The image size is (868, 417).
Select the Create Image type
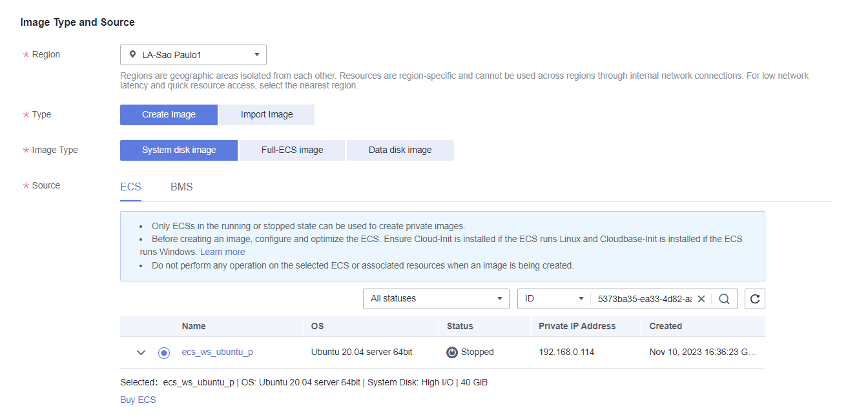click(x=169, y=115)
